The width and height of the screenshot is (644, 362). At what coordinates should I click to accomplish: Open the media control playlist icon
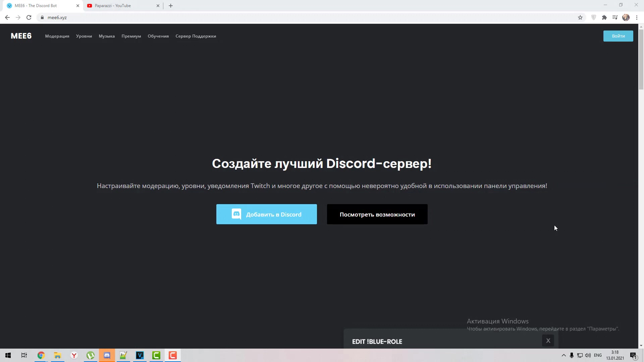pyautogui.click(x=615, y=17)
